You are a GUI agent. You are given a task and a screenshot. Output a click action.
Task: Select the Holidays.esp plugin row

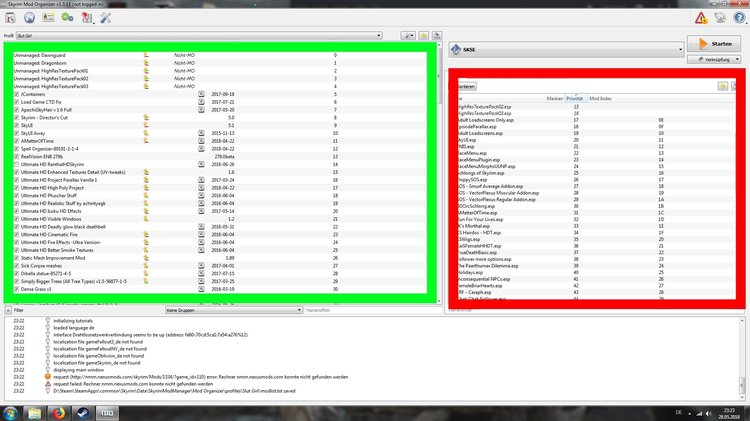596,272
